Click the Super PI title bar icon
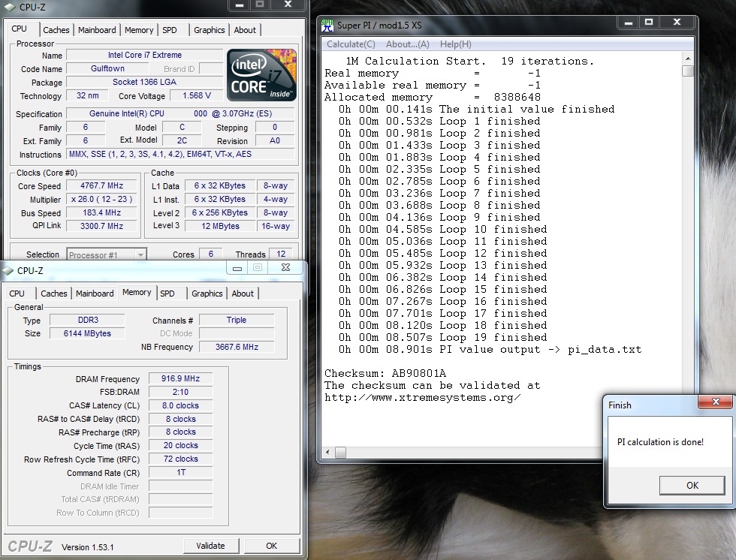The width and height of the screenshot is (736, 560). (x=327, y=26)
